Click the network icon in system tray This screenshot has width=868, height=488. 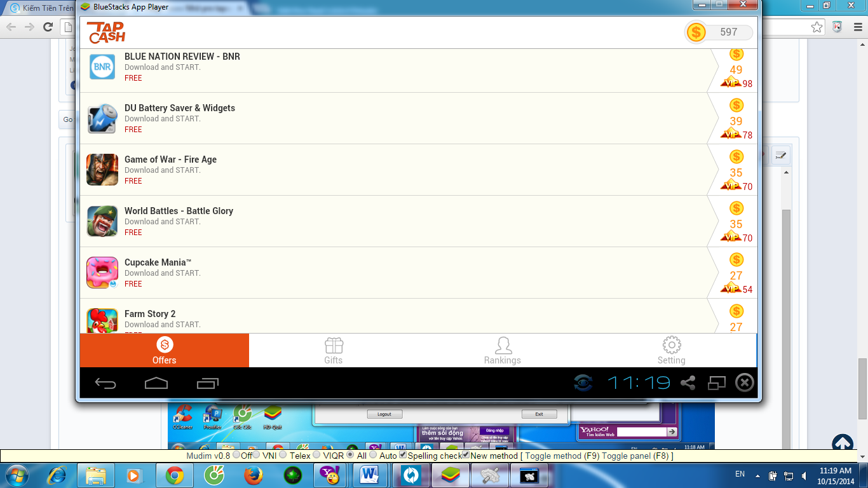(789, 475)
